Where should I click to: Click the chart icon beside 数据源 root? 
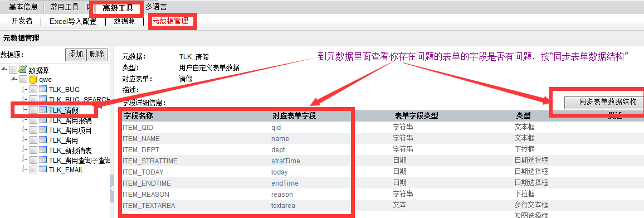point(23,70)
